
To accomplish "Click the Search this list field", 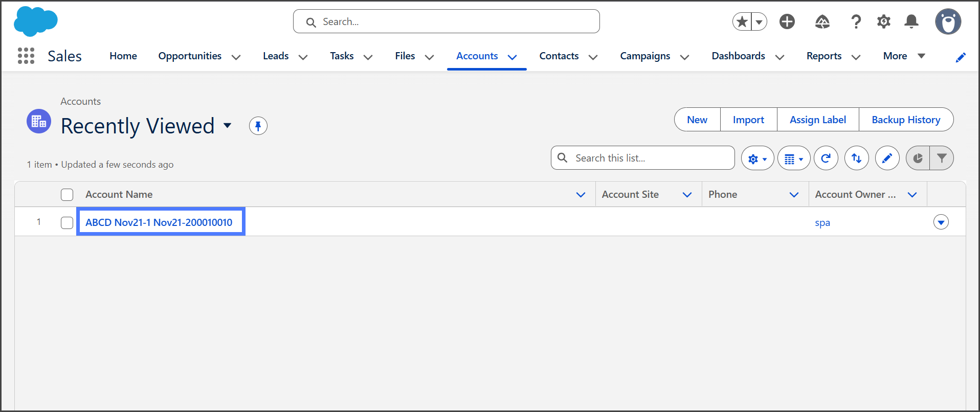I will coord(650,158).
